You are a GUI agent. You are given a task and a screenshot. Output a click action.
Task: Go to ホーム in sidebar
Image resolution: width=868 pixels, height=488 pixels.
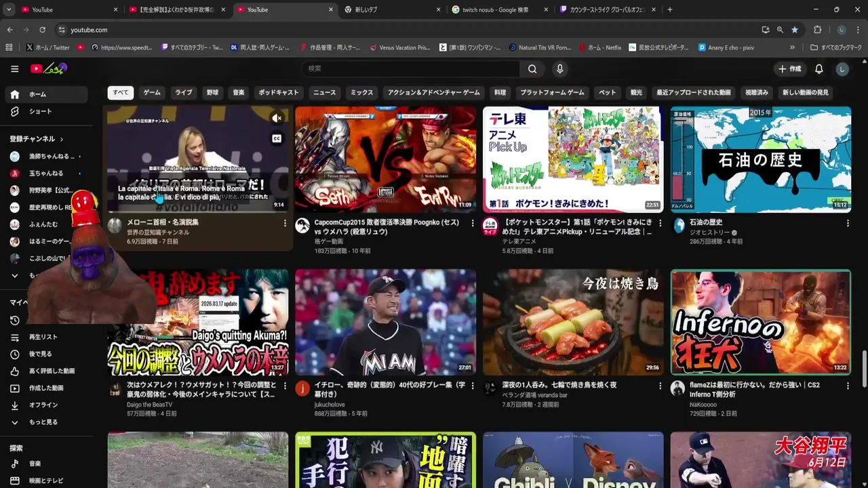click(45, 94)
